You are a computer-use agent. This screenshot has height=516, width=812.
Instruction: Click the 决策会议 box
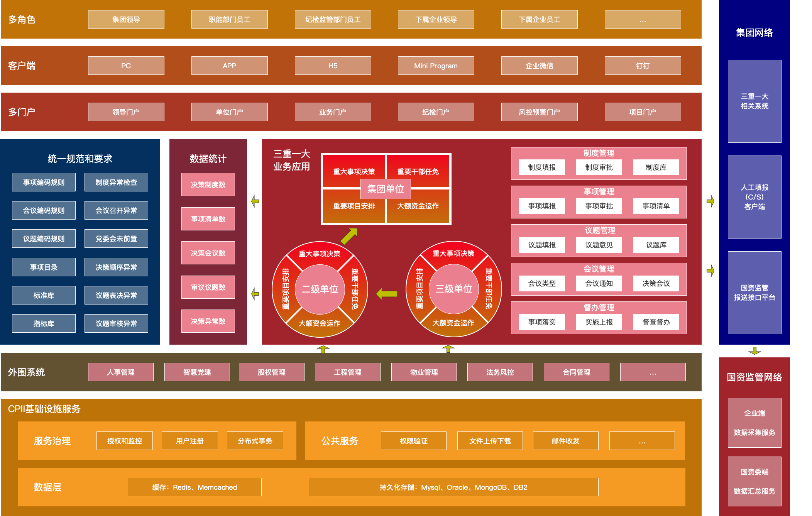point(656,284)
